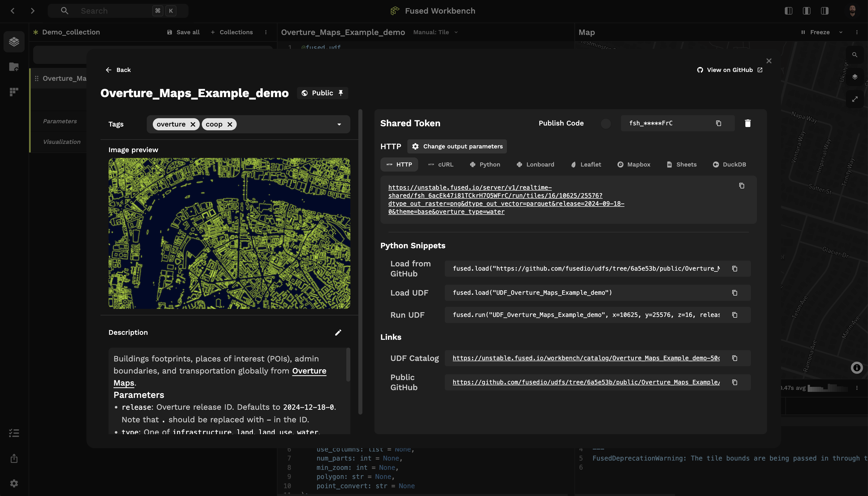Toggle the center panel layout icon
The image size is (868, 496).
point(806,11)
